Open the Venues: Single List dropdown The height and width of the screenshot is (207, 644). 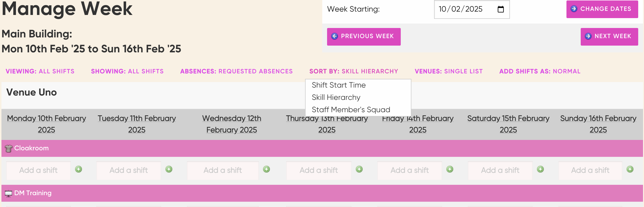coord(449,71)
